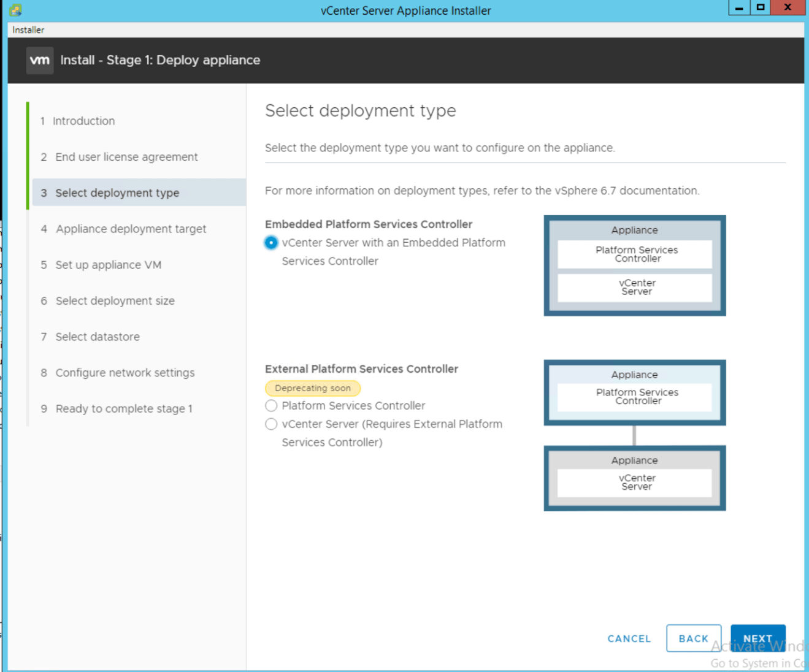View the Configure network settings step
Image resolution: width=809 pixels, height=672 pixels.
[x=125, y=372]
